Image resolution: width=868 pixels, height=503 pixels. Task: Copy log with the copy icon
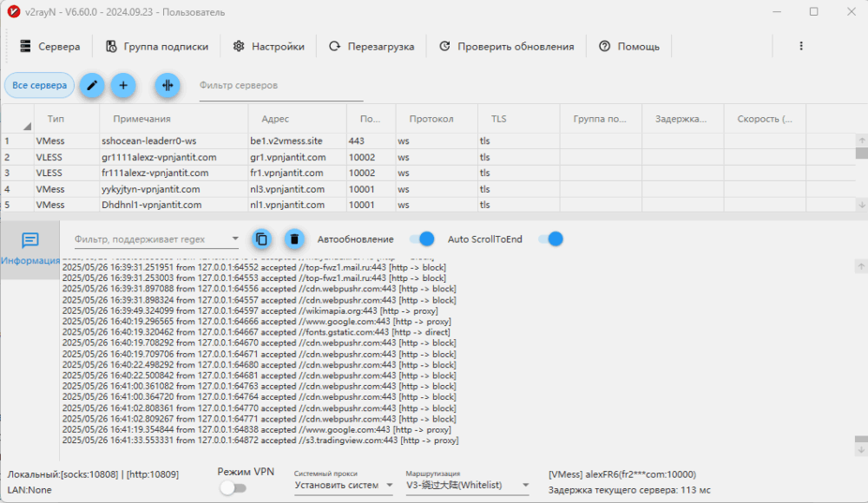click(262, 239)
